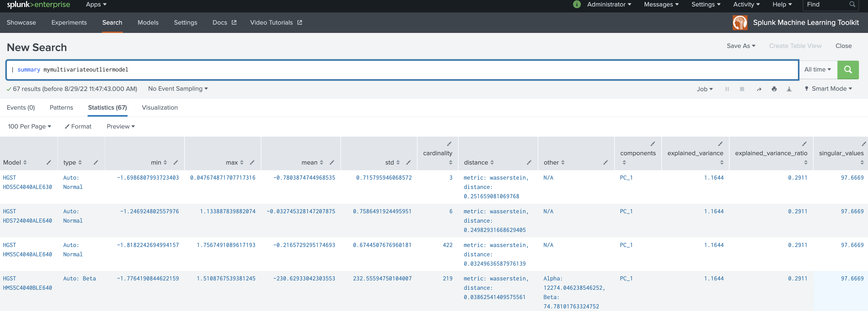
Task: Edit the Model column with pencil icon
Action: point(49,162)
